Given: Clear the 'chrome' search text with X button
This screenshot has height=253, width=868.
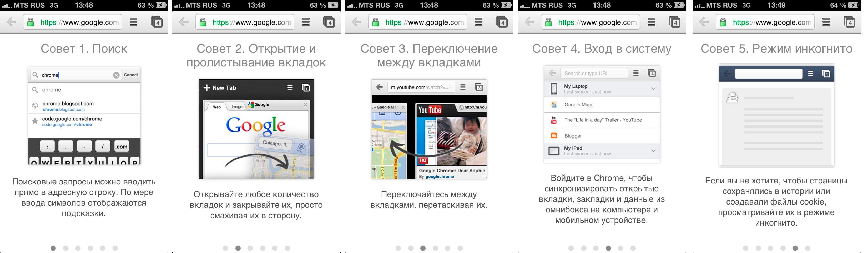Looking at the screenshot, I should click(116, 75).
